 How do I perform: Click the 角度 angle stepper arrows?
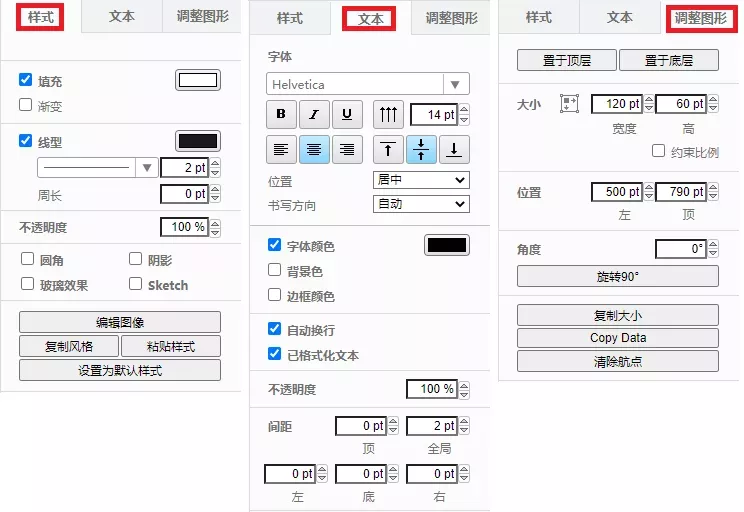(713, 249)
